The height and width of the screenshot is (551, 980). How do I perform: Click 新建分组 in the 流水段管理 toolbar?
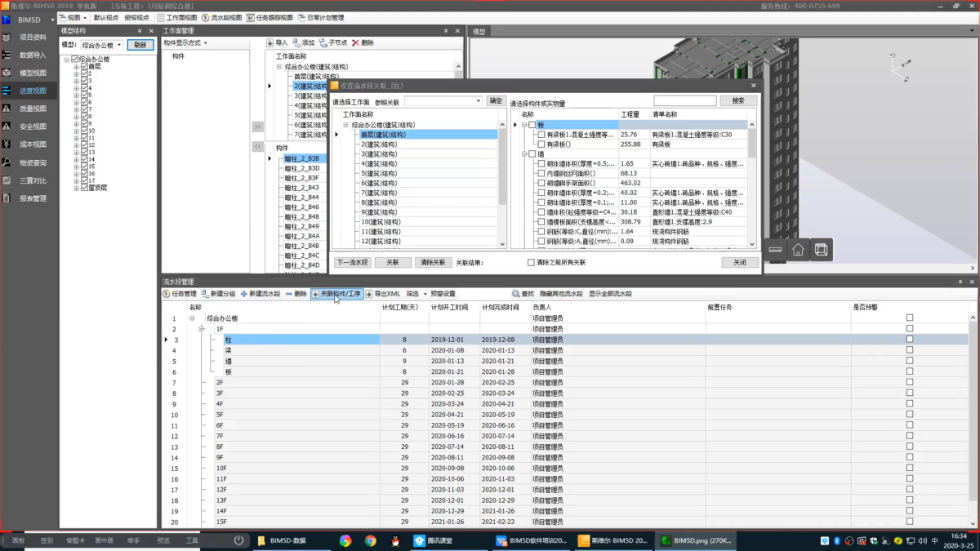(218, 294)
